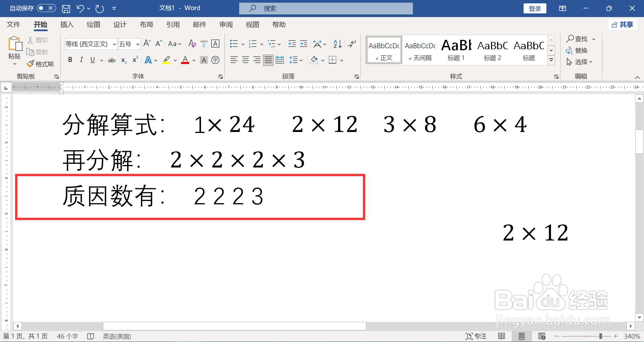The height and width of the screenshot is (342, 644).
Task: Toggle Superscript formatting
Action: pyautogui.click(x=135, y=60)
